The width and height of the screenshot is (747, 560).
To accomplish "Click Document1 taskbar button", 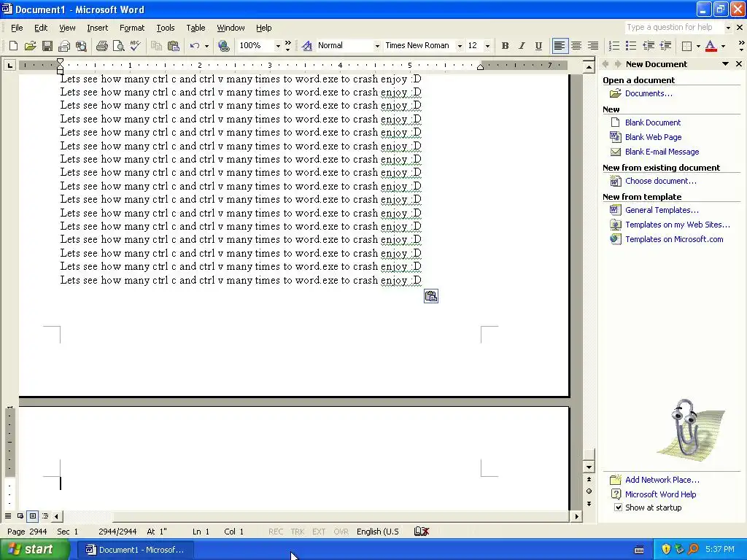I will click(135, 550).
